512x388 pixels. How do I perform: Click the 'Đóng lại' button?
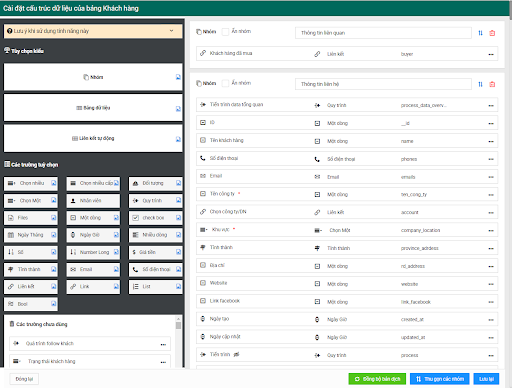pyautogui.click(x=24, y=379)
